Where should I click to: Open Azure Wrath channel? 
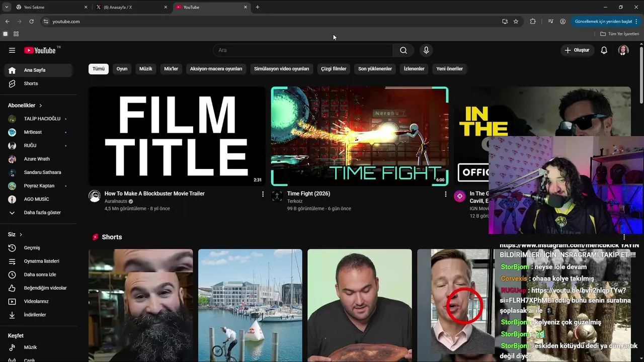38,159
